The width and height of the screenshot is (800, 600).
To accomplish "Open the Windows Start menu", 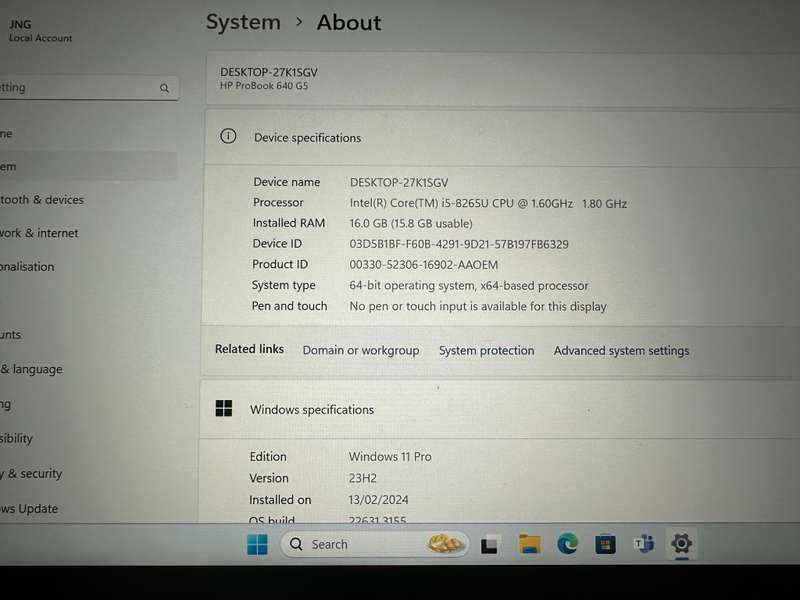I will click(257, 544).
